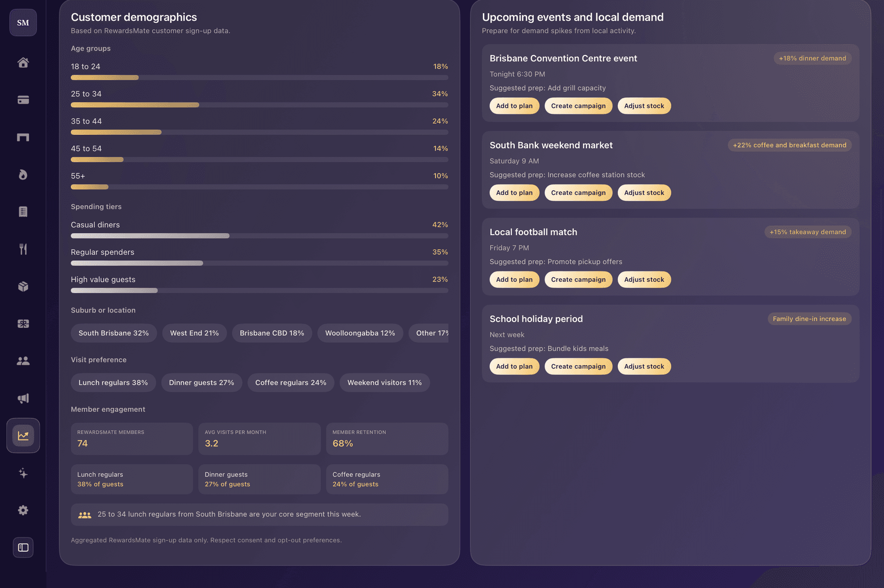Viewport: 884px width, 588px height.
Task: Open the Dinner guests 27% of guests card
Action: click(x=259, y=480)
